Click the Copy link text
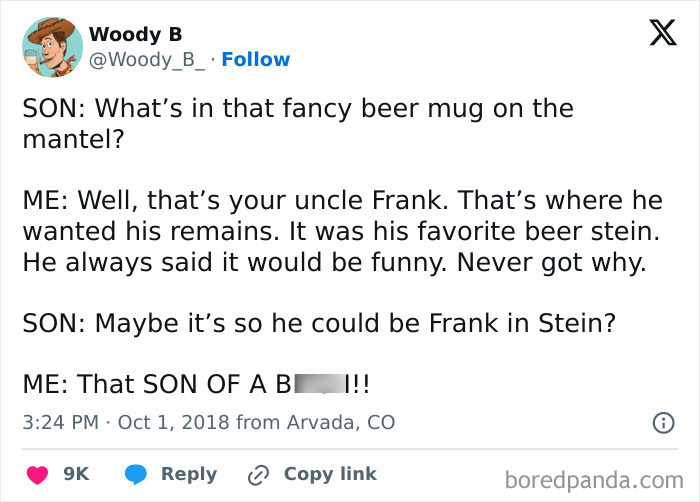Viewport: 700px width, 502px height. click(x=330, y=474)
